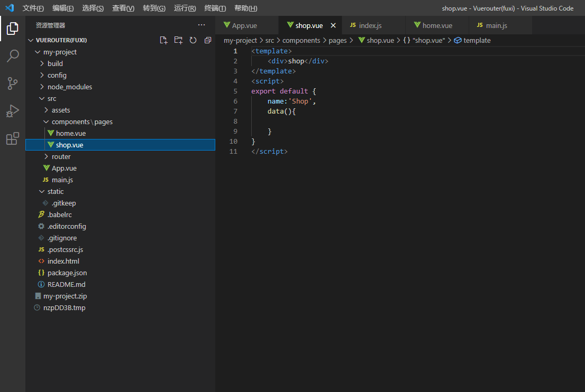
Task: Click line number 8 in the gutter
Action: pyautogui.click(x=235, y=121)
